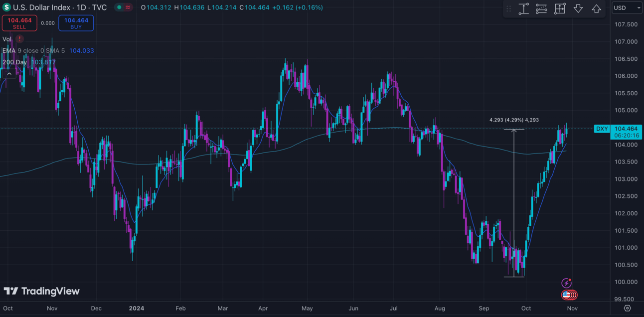Click the Vol indicator red error icon
Screen dimensions: 644x317
tap(19, 39)
